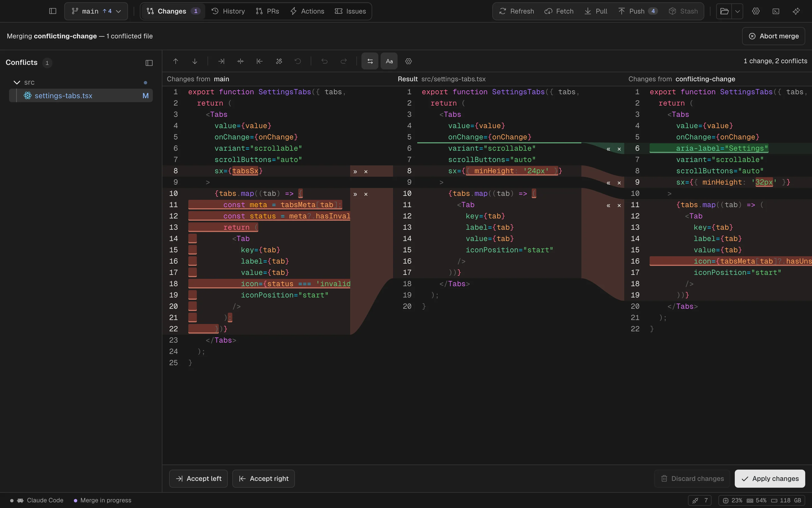The height and width of the screenshot is (508, 812).
Task: Accept right change on line 9 with «
Action: click(x=608, y=183)
